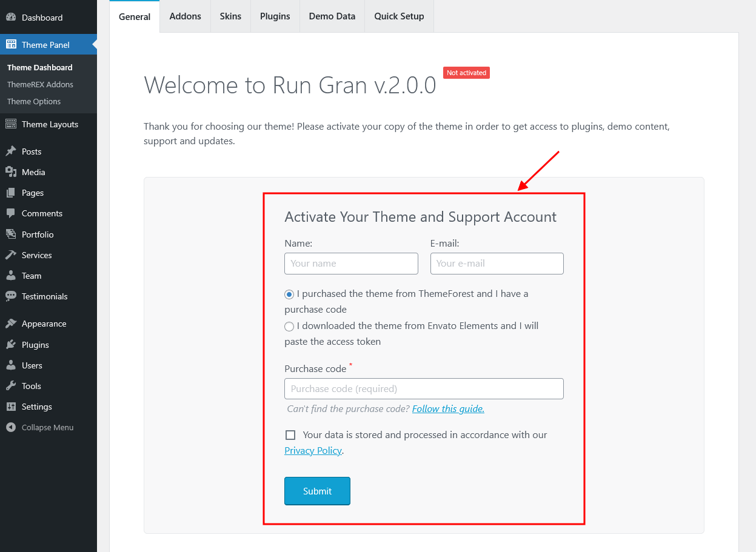The image size is (756, 552).
Task: Click the Theme Panel icon
Action: pos(11,44)
